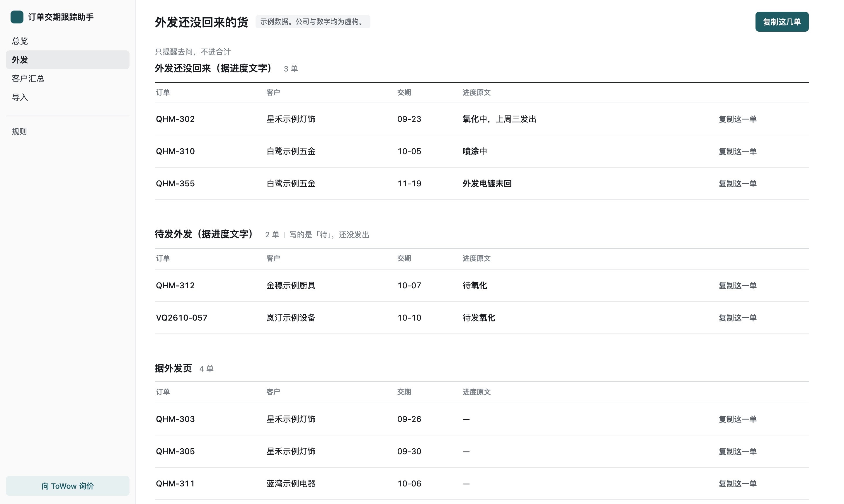844x504 pixels.
Task: Click due date 09-23
Action: coord(409,119)
